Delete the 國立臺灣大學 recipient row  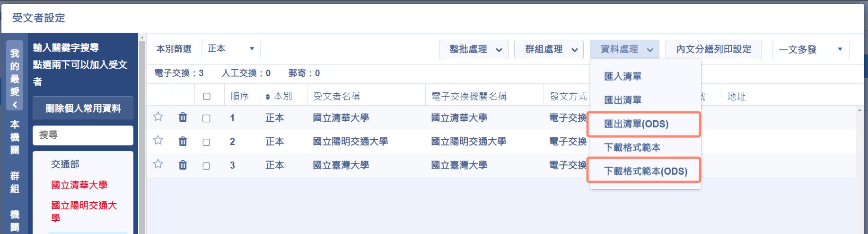183,165
